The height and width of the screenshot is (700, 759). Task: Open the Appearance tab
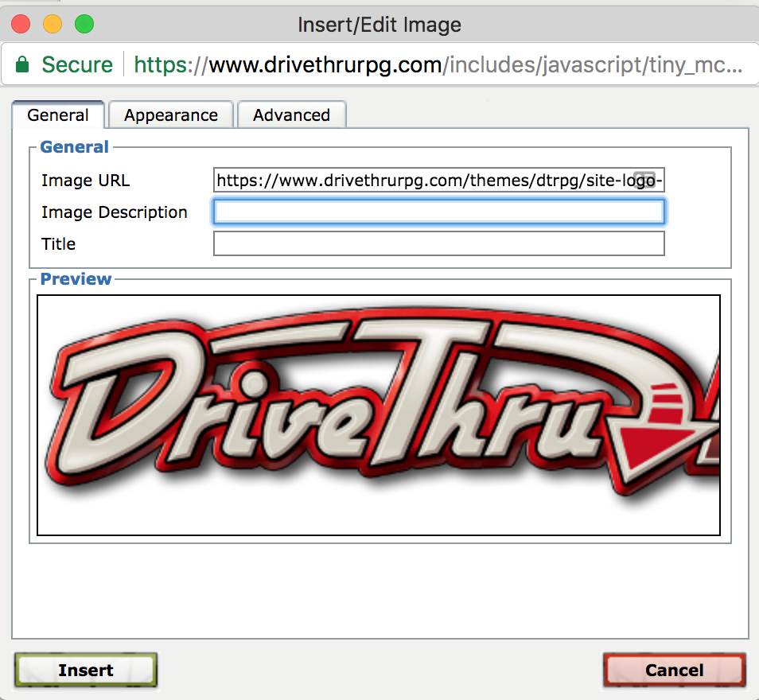point(171,115)
